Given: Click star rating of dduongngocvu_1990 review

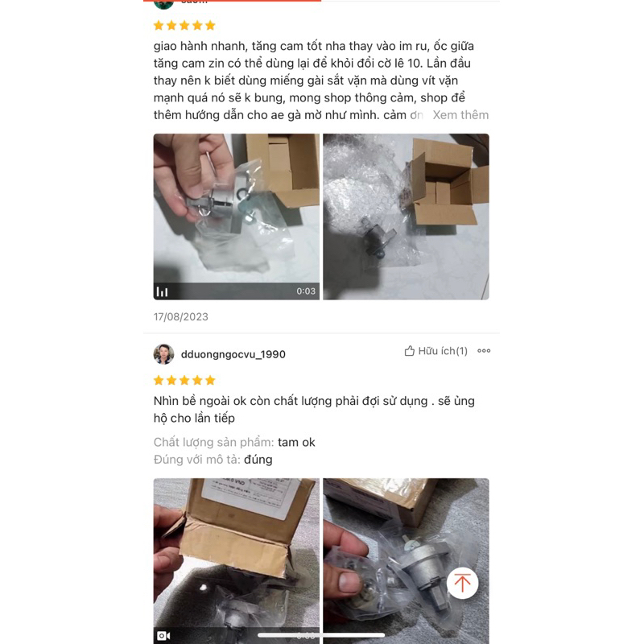Looking at the screenshot, I should click(x=184, y=380).
